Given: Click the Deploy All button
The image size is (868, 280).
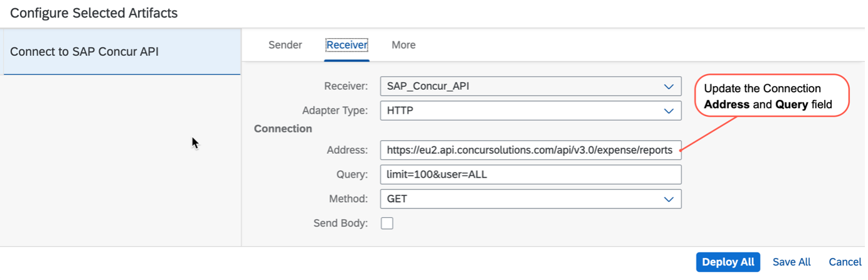Looking at the screenshot, I should coord(728,262).
